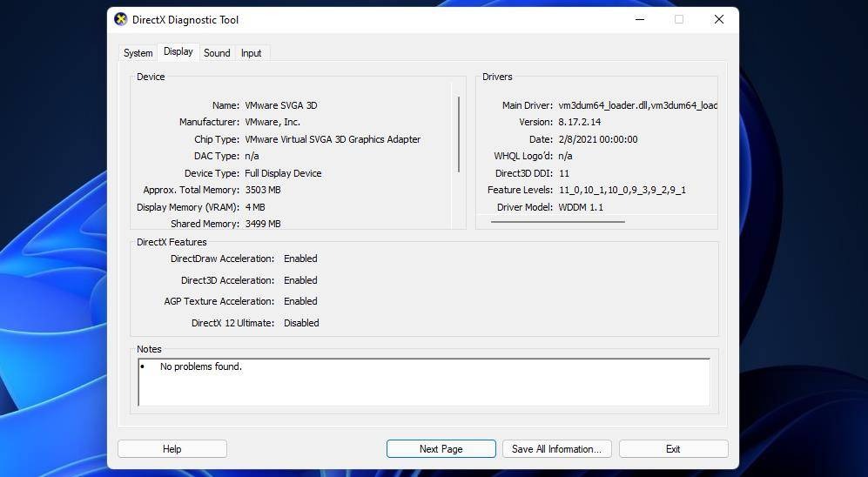This screenshot has width=868, height=477.
Task: Click the 'DAC Type:' label
Action: click(217, 156)
